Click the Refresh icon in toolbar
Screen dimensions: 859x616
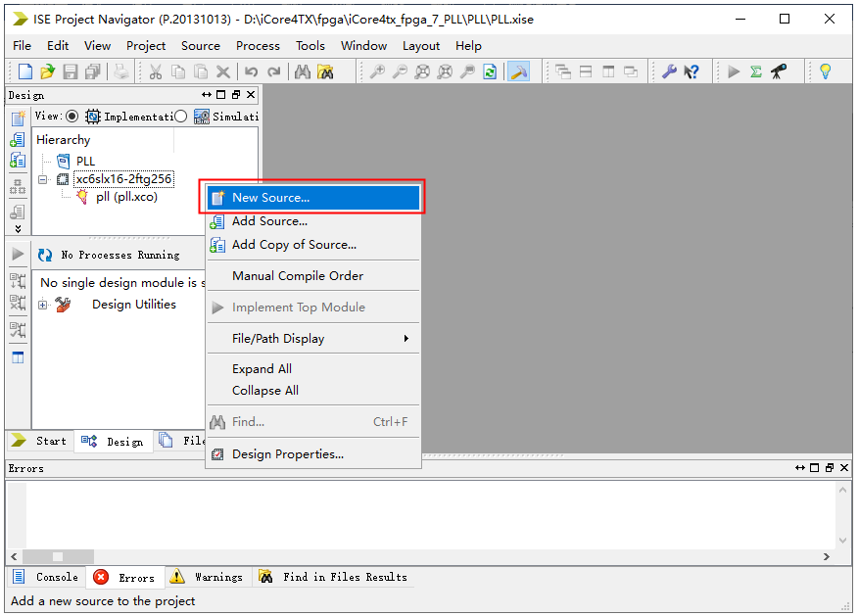[490, 71]
